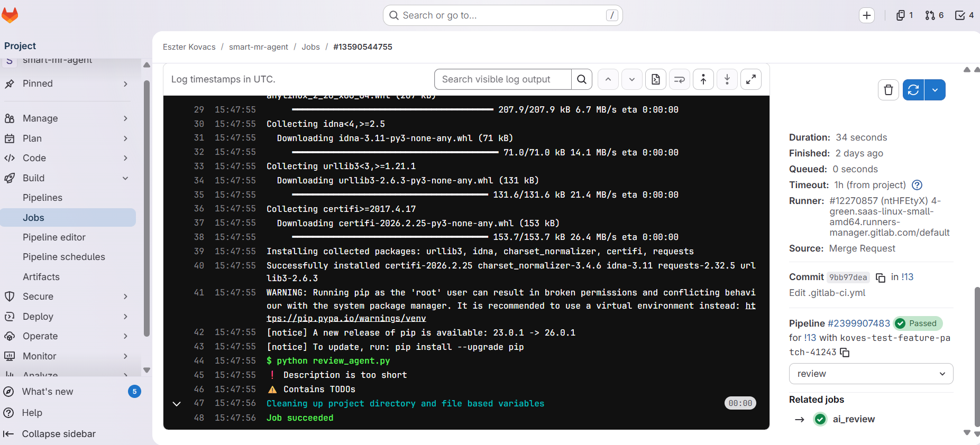Expand the Secure menu

(125, 296)
